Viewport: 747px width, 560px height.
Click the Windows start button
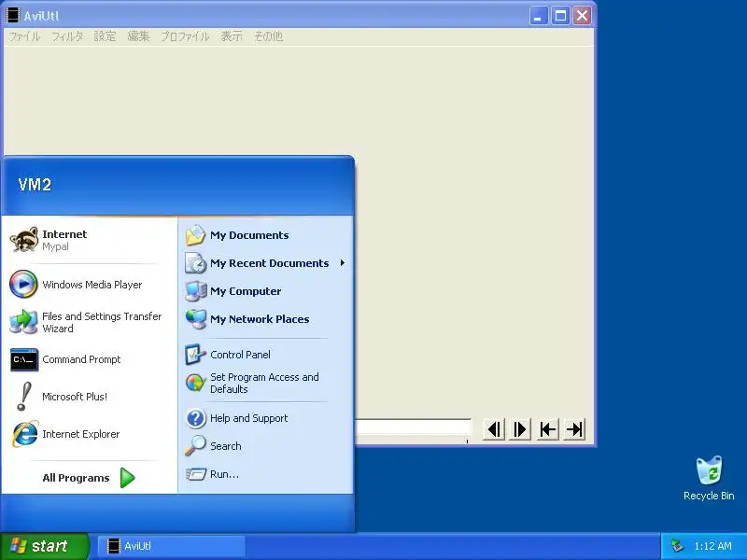coord(44,546)
